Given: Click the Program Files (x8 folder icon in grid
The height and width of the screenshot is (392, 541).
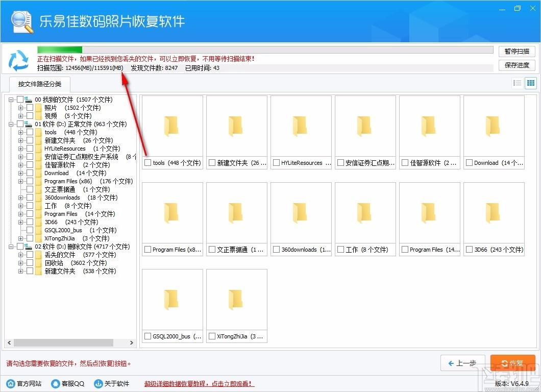Looking at the screenshot, I should [x=172, y=212].
